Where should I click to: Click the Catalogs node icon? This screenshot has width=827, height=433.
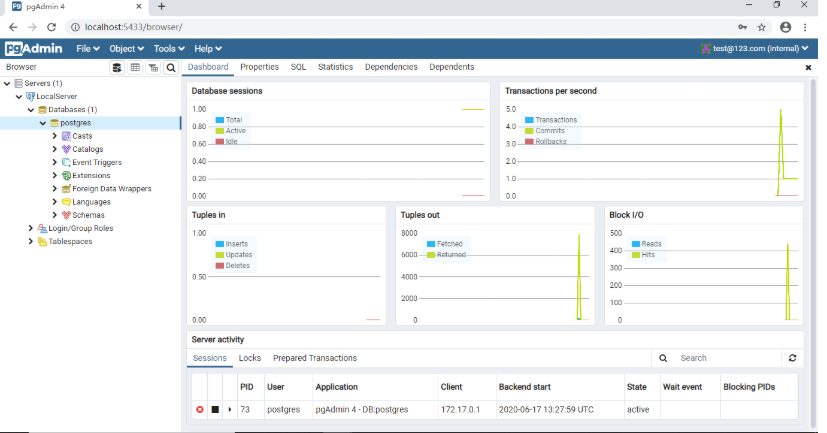(66, 149)
